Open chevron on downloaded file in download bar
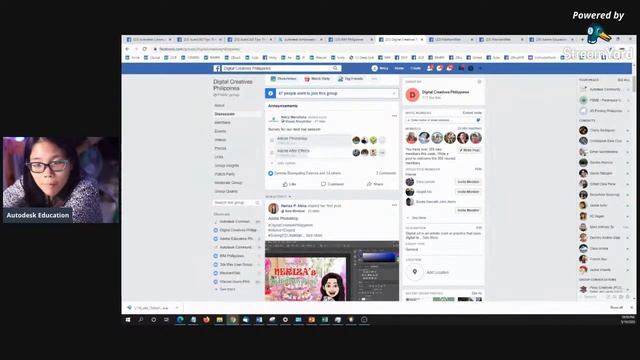 click(177, 308)
